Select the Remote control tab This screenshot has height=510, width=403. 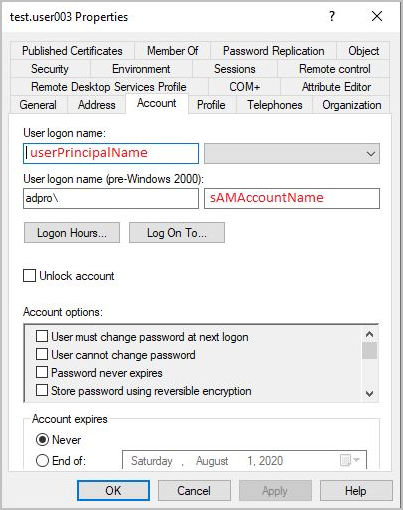[334, 69]
